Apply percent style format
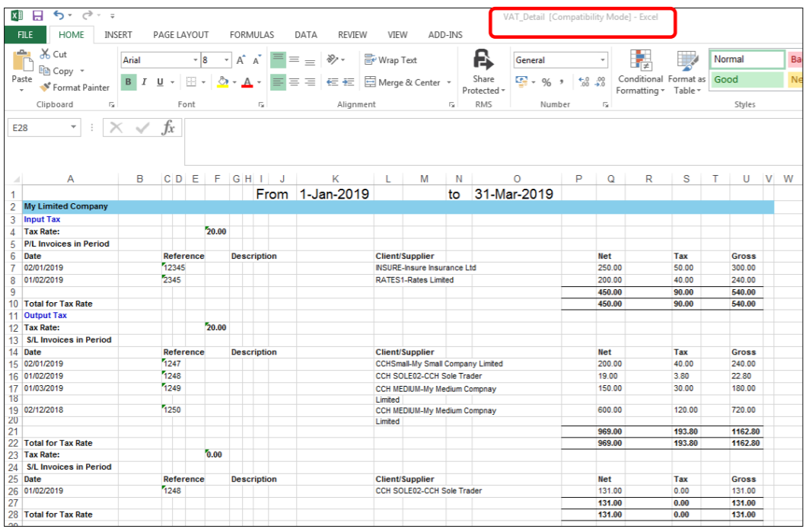Viewport: 809px width, 532px height. [x=546, y=82]
